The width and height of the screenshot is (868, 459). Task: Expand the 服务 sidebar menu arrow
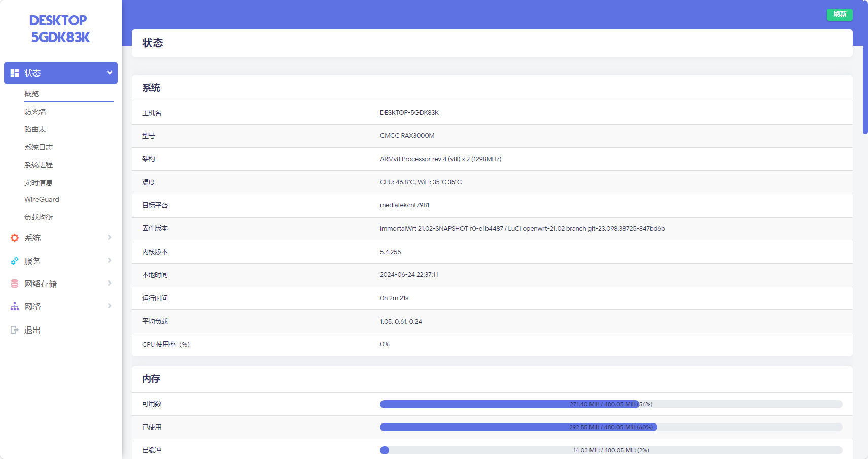[x=109, y=260]
